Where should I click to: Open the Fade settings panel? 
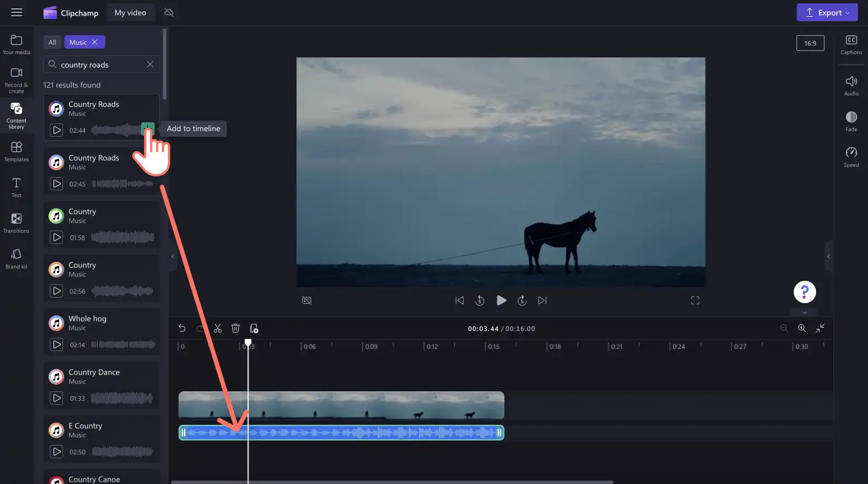[x=851, y=121]
